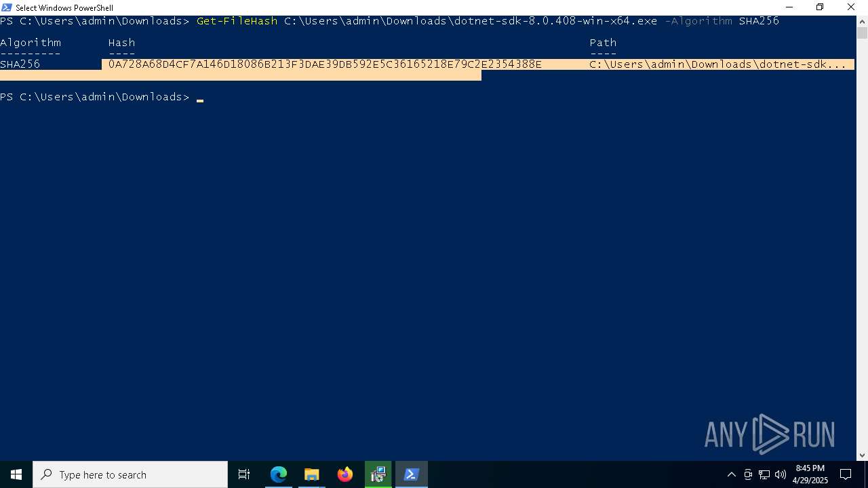Click the scrollbar down arrow in PowerShell
This screenshot has width=868, height=488.
pos(862,455)
